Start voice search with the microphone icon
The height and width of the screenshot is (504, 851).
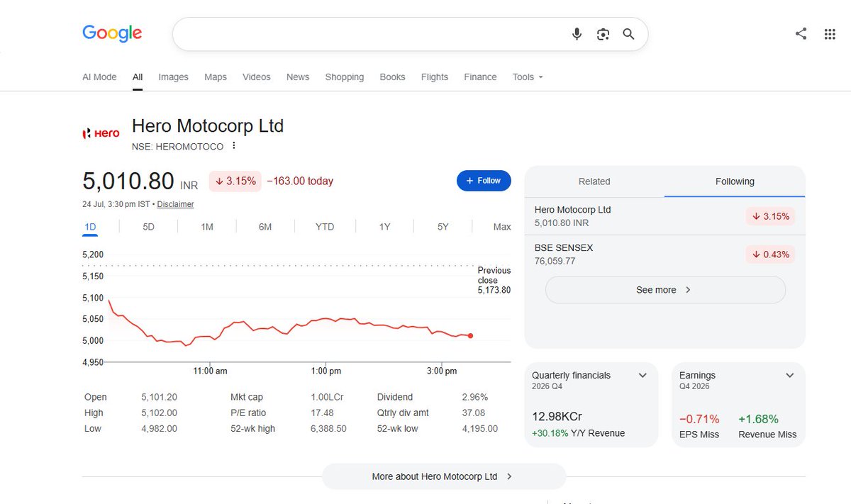577,34
